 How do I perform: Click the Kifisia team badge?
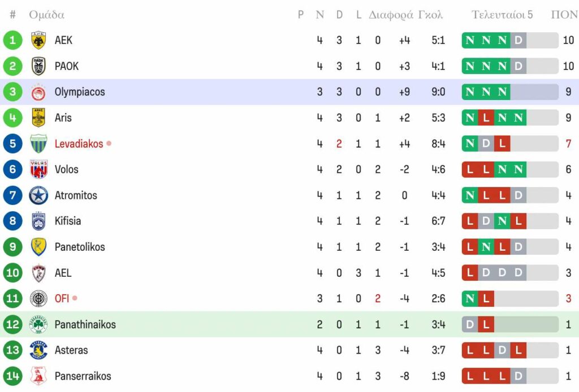coord(38,221)
